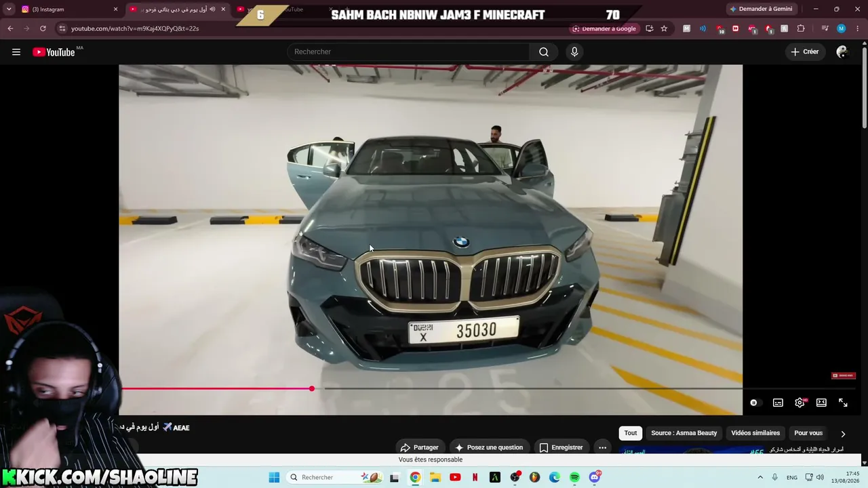The width and height of the screenshot is (868, 488).
Task: Toggle the taskbar microphone indicator
Action: tap(774, 477)
